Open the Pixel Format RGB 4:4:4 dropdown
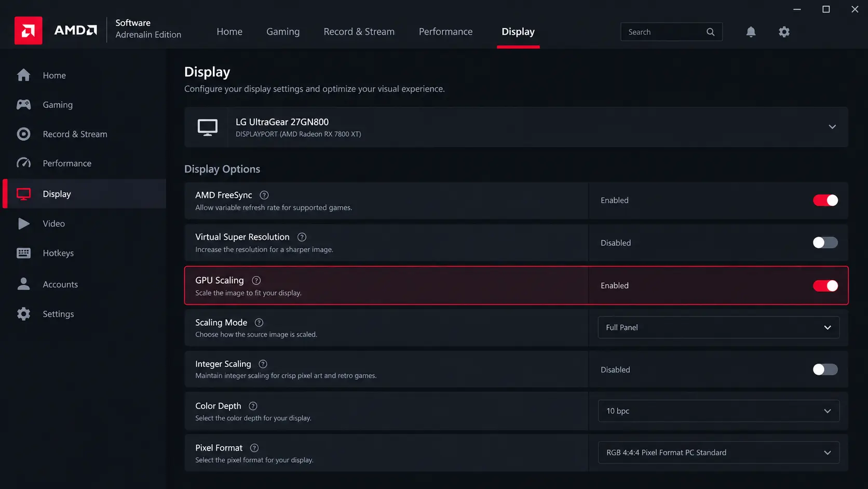Screen dimensions: 868x489 point(718,453)
